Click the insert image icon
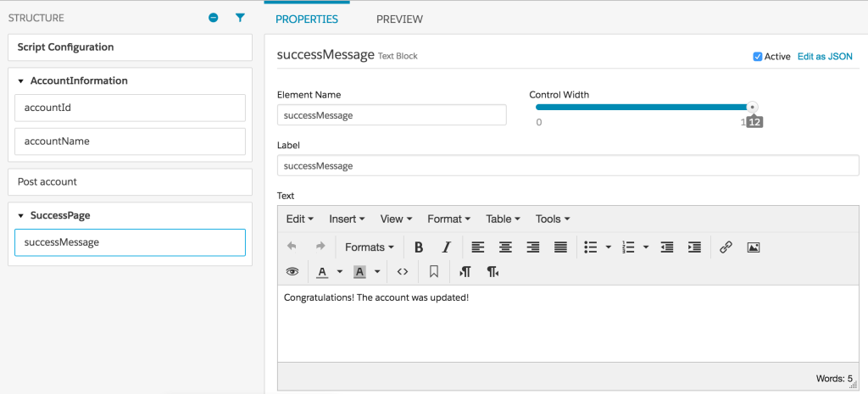The height and width of the screenshot is (394, 868). coord(753,247)
